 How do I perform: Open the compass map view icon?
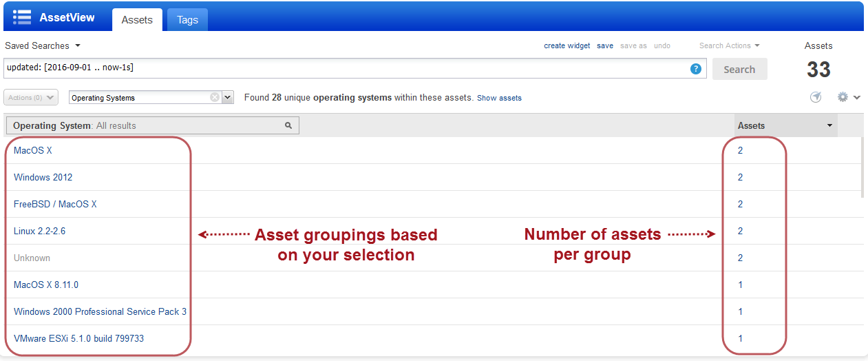[816, 97]
